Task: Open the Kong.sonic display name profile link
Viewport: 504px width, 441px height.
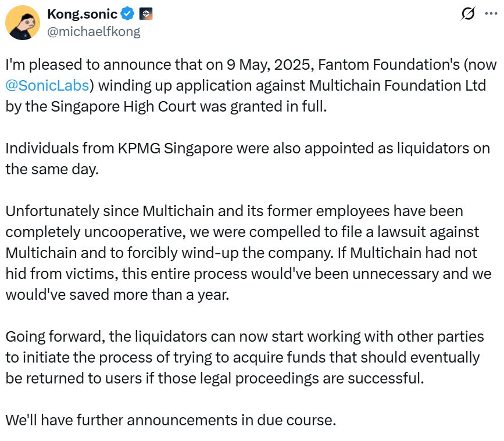Action: click(x=82, y=13)
